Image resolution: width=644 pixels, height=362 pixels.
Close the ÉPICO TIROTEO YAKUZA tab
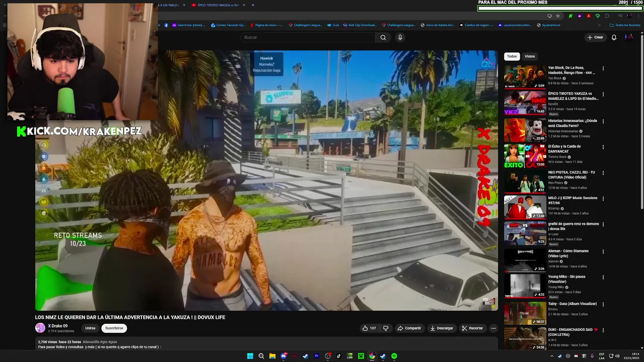pos(244,5)
